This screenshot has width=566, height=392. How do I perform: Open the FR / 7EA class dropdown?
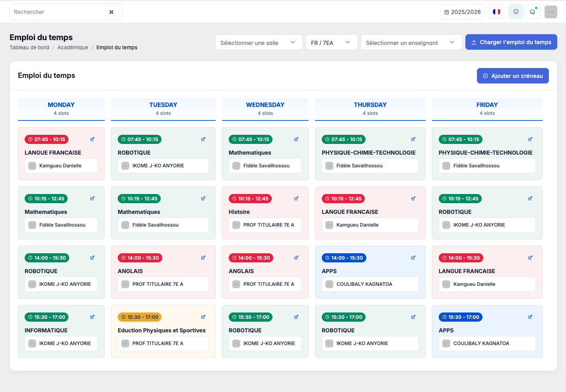(331, 43)
